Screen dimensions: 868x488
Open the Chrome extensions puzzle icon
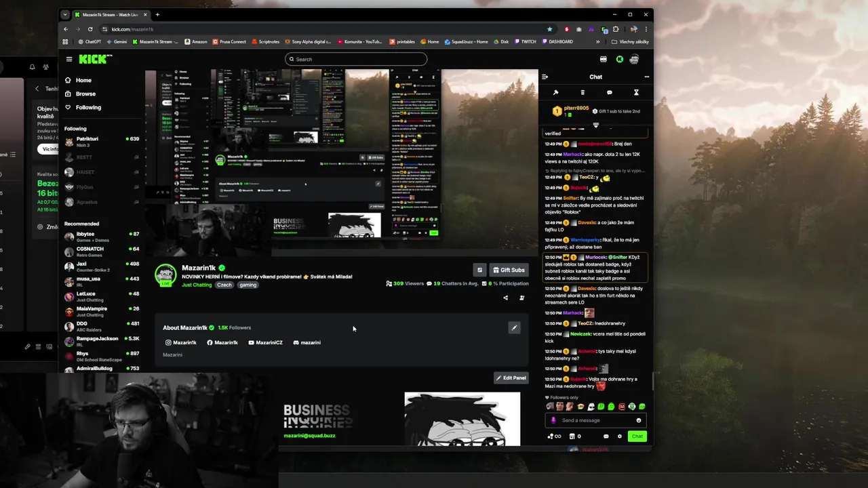(x=616, y=29)
